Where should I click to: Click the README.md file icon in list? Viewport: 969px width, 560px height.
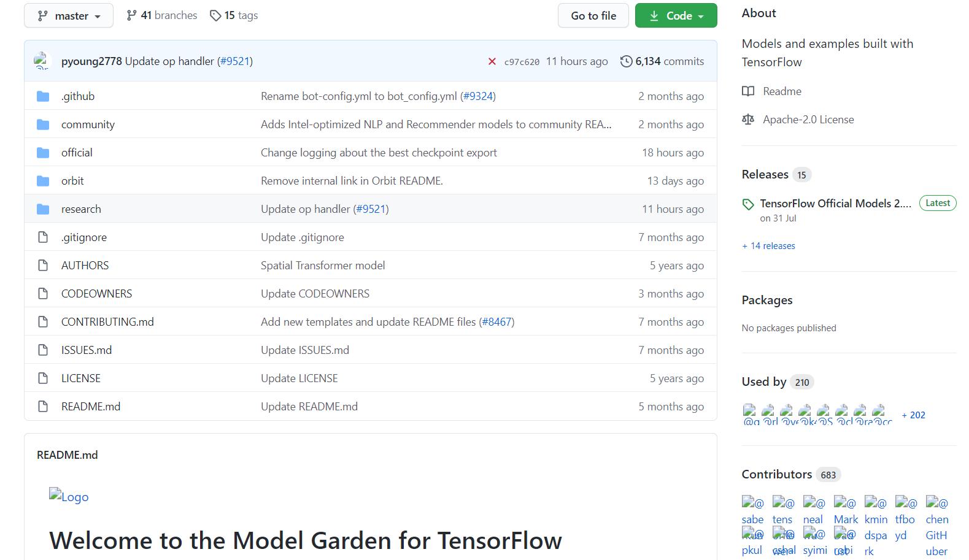tap(43, 407)
